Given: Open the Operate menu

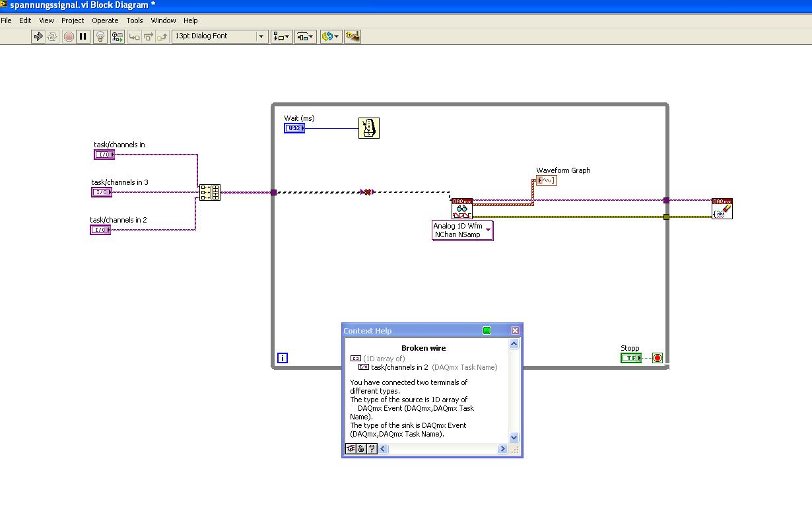Looking at the screenshot, I should (105, 20).
